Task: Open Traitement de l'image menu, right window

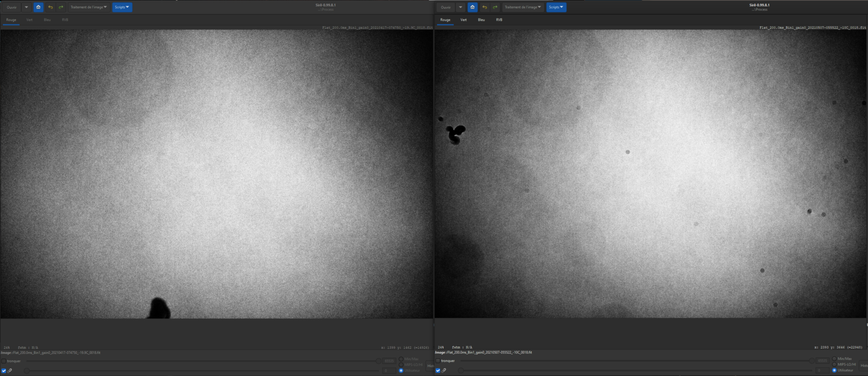Action: [523, 8]
